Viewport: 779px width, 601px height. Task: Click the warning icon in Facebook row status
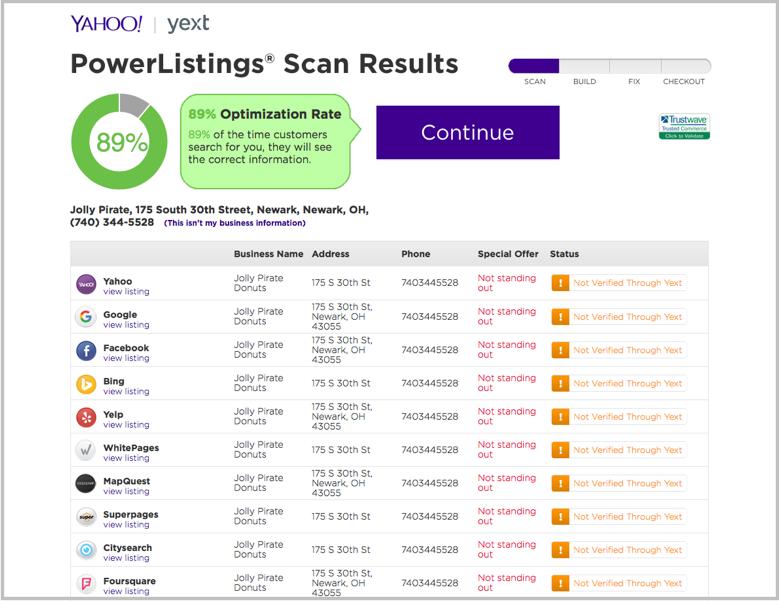coord(560,350)
